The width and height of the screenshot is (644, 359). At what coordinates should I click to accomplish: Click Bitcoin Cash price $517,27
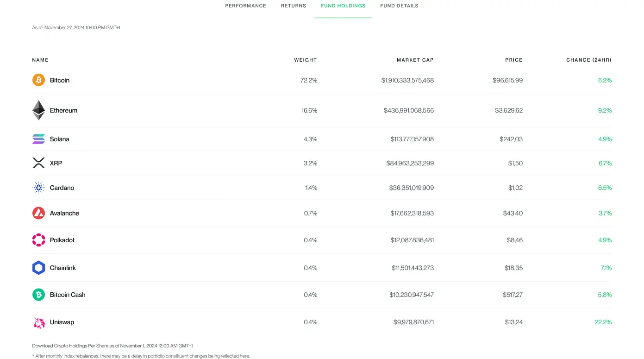[513, 295]
